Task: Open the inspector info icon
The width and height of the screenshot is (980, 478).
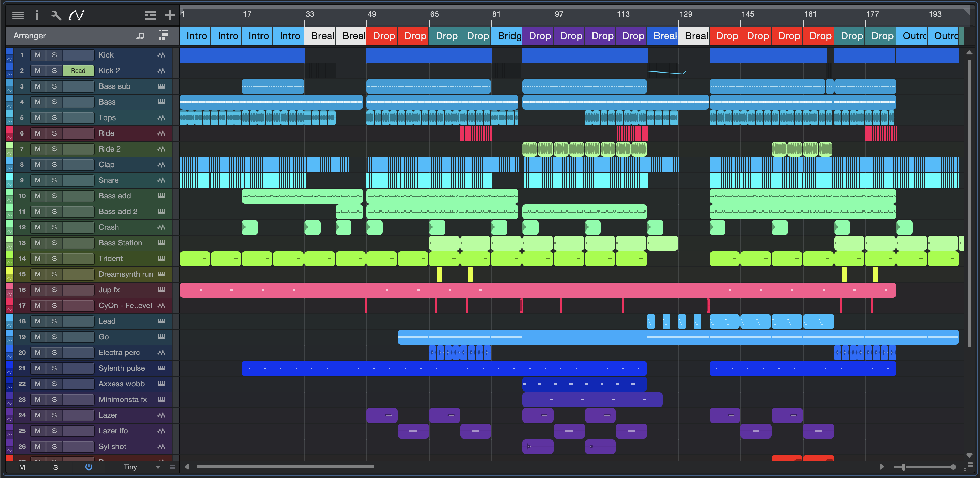Action: 37,15
